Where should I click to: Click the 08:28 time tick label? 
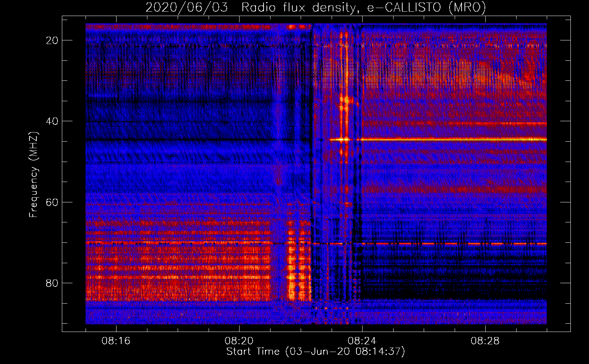coord(485,341)
